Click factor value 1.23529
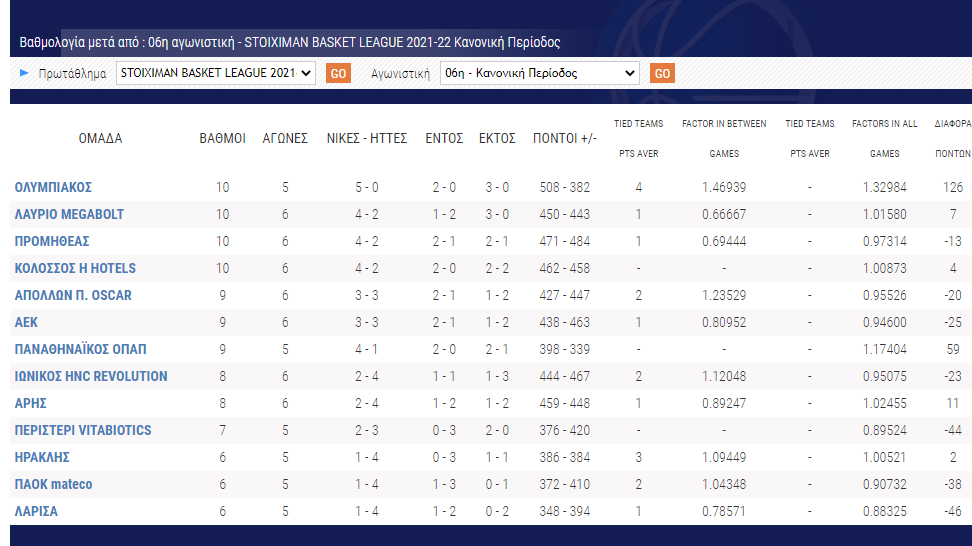Viewport: 972px width, 546px height. tap(724, 295)
